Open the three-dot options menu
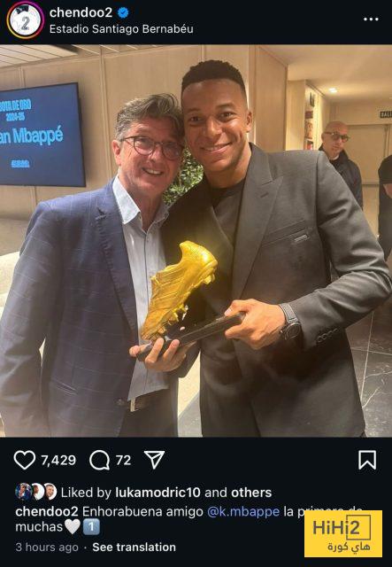Screen dimensions: 392x567 click(371, 19)
